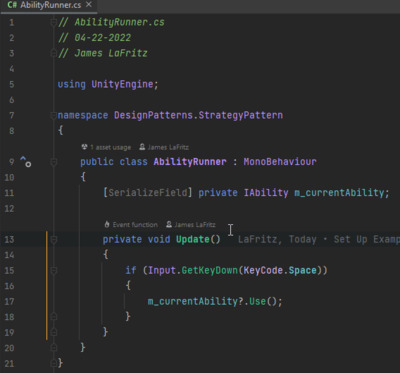Image resolution: width=400 pixels, height=373 pixels.
Task: Click 'KeyCode' on line 15
Action: (x=263, y=270)
